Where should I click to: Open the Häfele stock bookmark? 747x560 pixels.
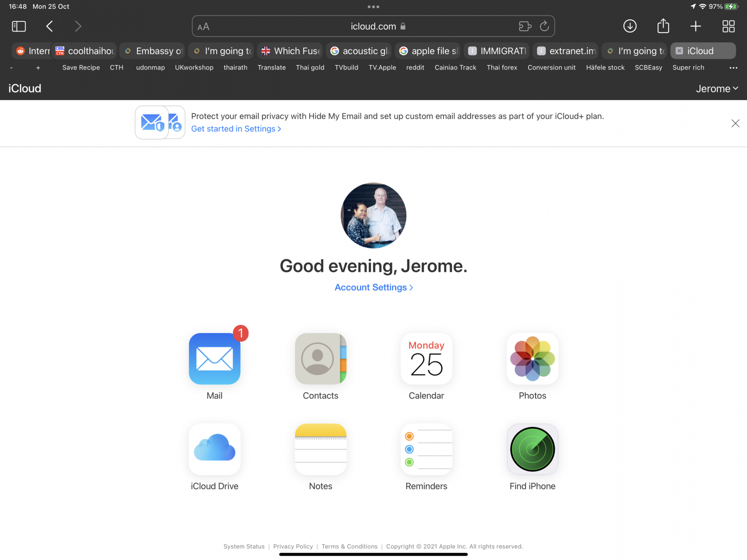click(x=605, y=68)
